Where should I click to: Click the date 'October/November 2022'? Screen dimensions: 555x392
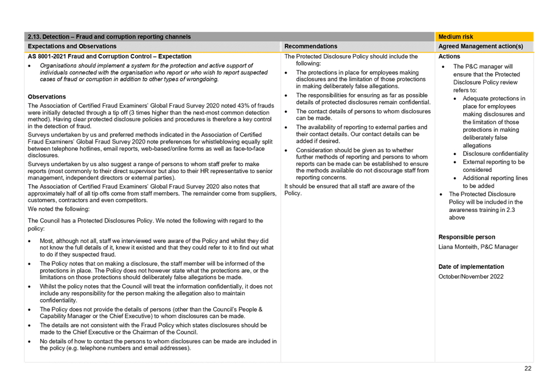coord(470,276)
